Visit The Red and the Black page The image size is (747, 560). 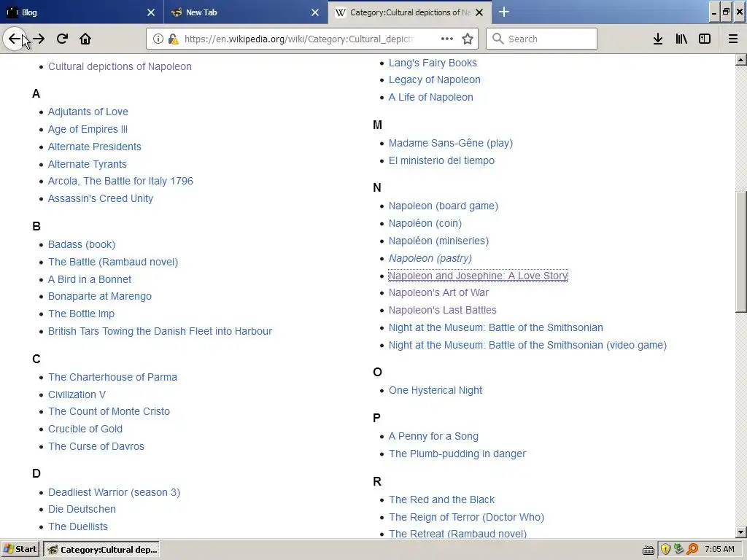point(441,499)
